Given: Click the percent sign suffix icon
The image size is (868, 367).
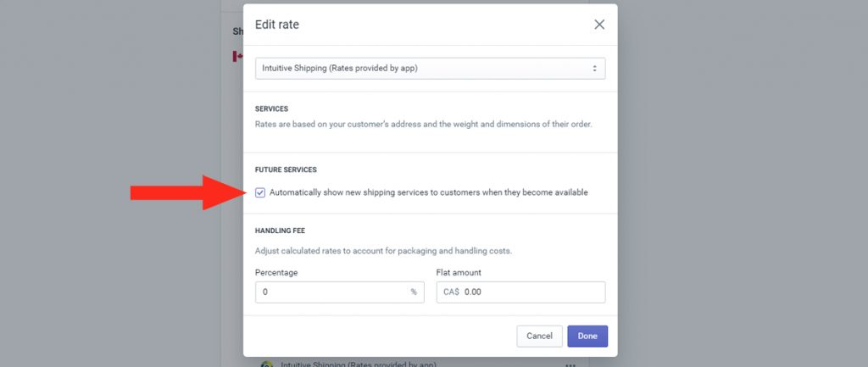Looking at the screenshot, I should (414, 292).
